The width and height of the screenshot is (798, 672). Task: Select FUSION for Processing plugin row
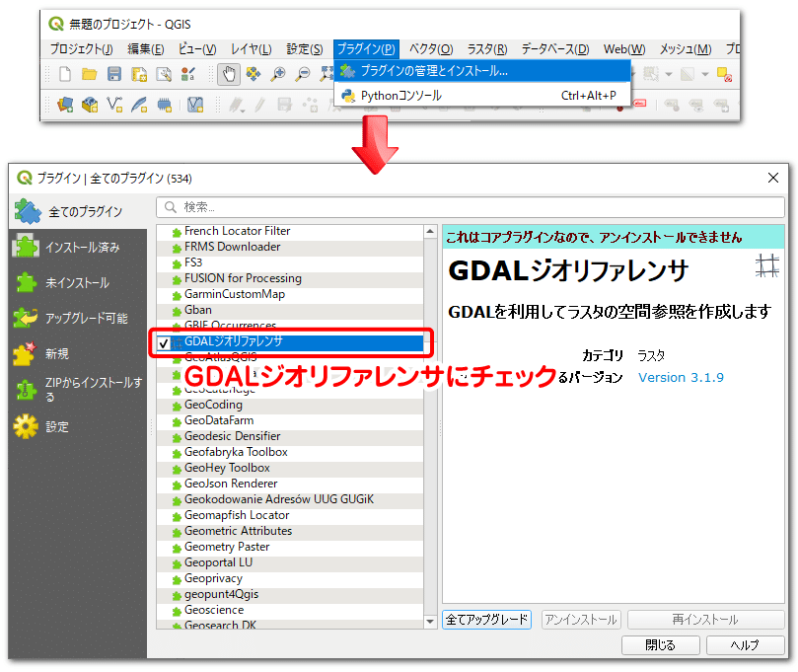pos(290,278)
